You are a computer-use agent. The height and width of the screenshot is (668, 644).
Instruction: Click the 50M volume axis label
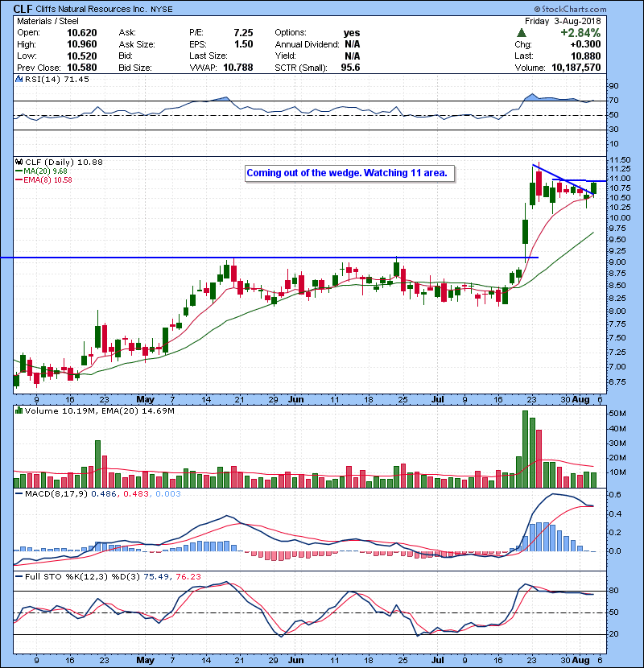tap(617, 414)
